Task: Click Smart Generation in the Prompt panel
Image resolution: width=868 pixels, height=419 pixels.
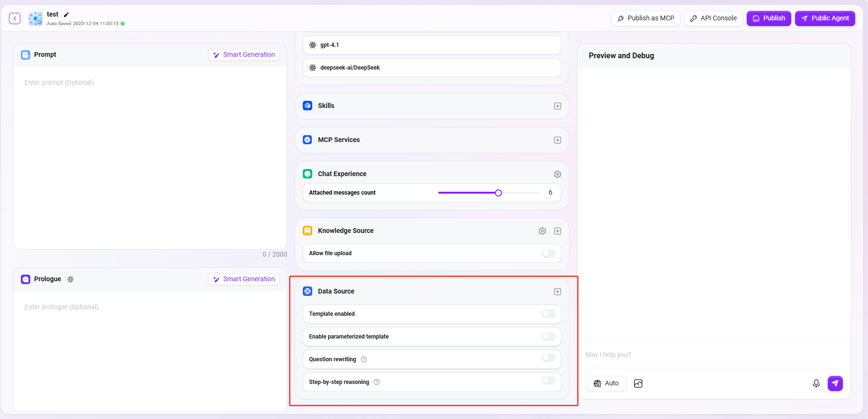Action: [244, 55]
